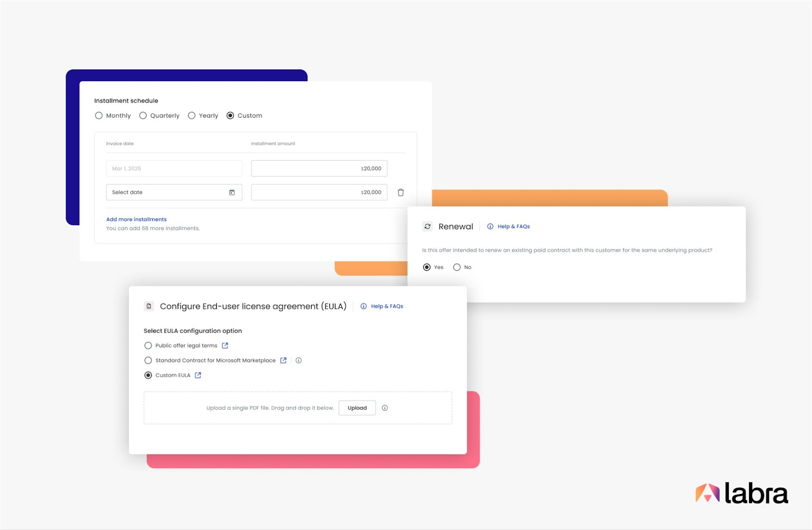812x530 pixels.
Task: Open external link icon next to Public offer legal terms
Action: (225, 346)
